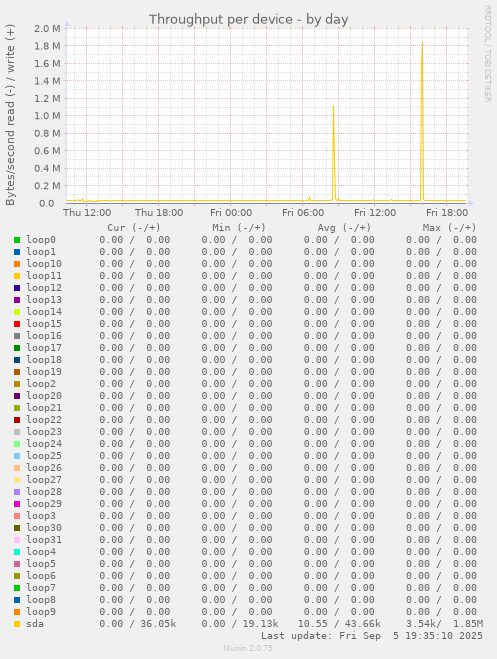Select the 'loop28' legend label
Screen dimensions: 497x659
pos(44,491)
